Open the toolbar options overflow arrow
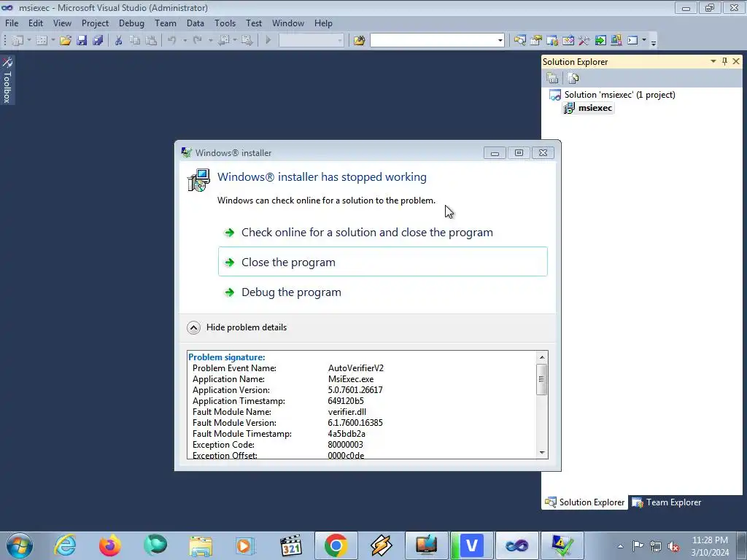The image size is (747, 560). (654, 42)
